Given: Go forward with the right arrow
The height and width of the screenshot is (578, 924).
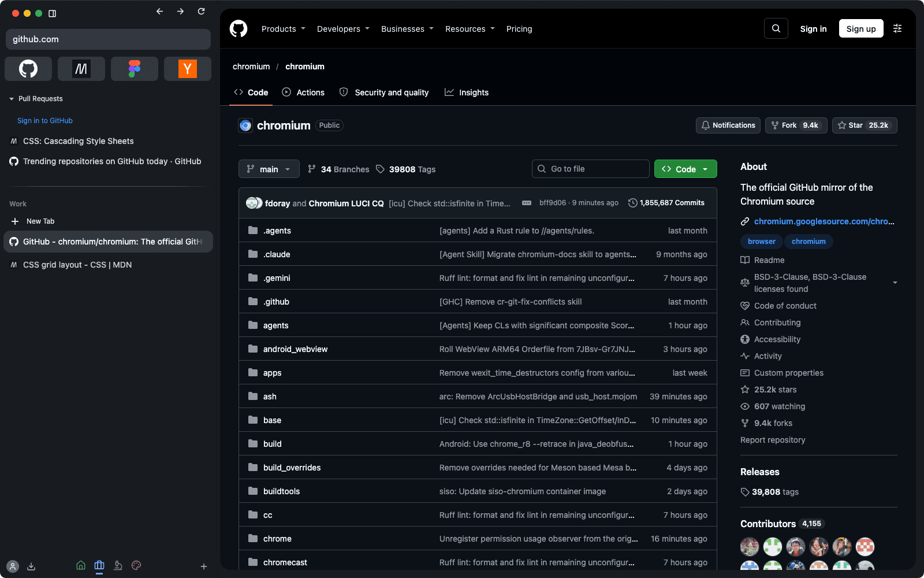Looking at the screenshot, I should [181, 12].
